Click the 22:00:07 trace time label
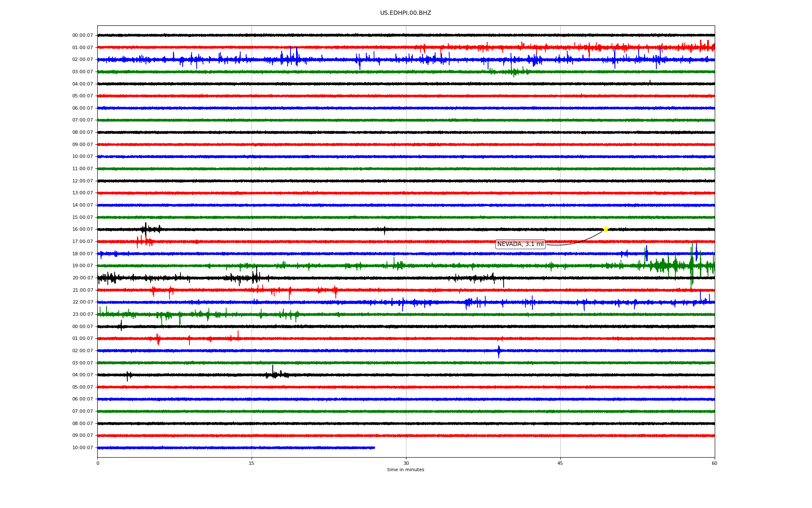This screenshot has width=812, height=508. click(82, 302)
